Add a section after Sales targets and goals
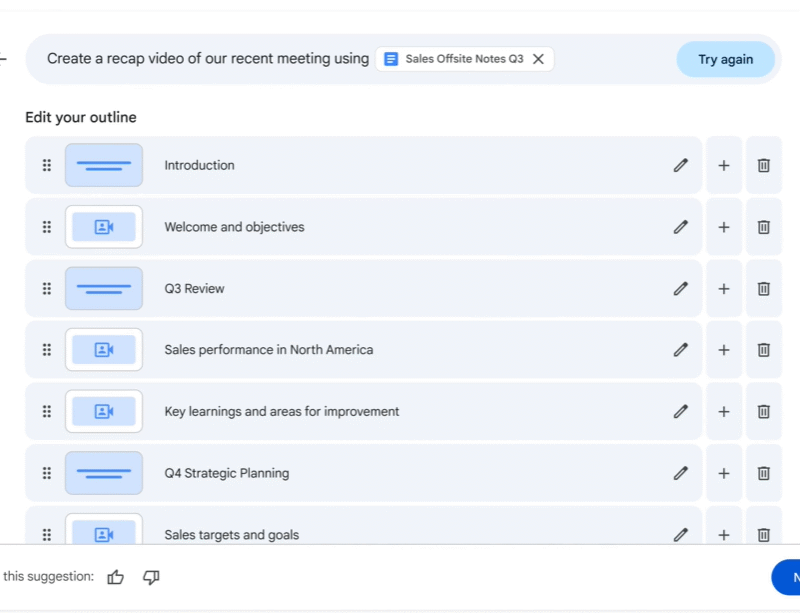 coord(724,534)
